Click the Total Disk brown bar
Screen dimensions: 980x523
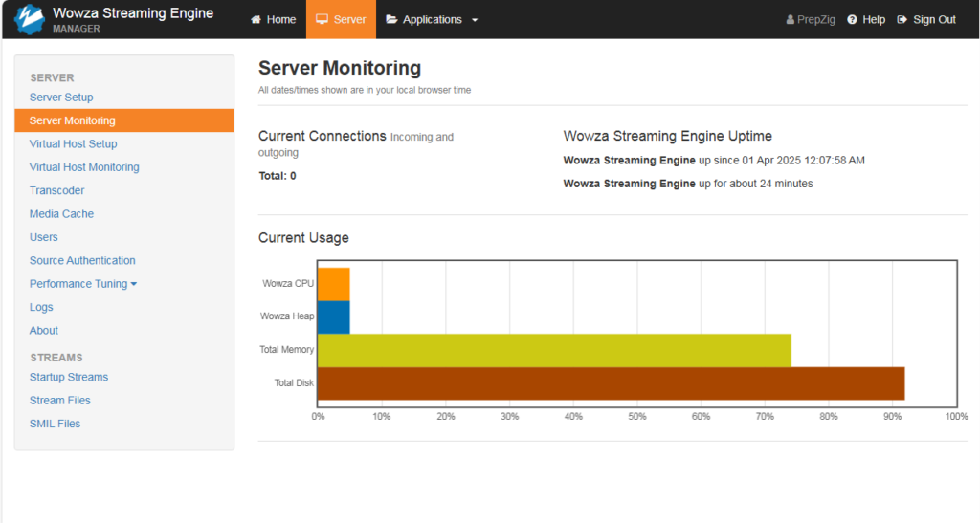click(x=612, y=383)
